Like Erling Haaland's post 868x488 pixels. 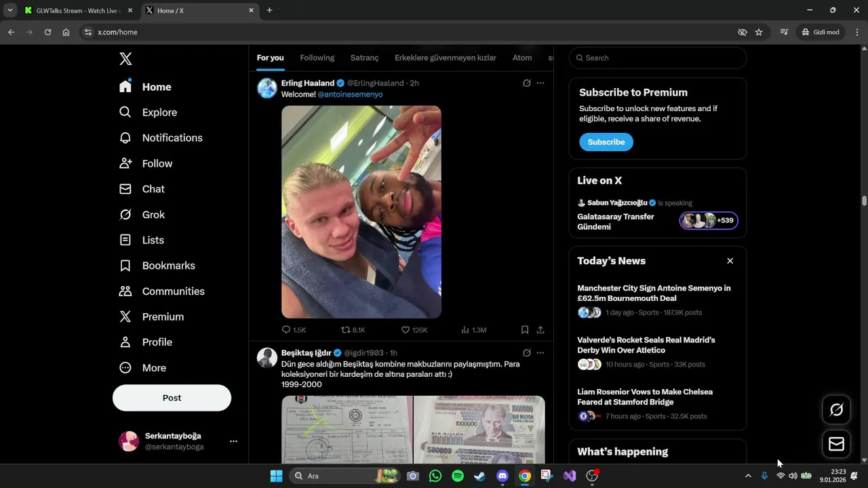coord(414,330)
